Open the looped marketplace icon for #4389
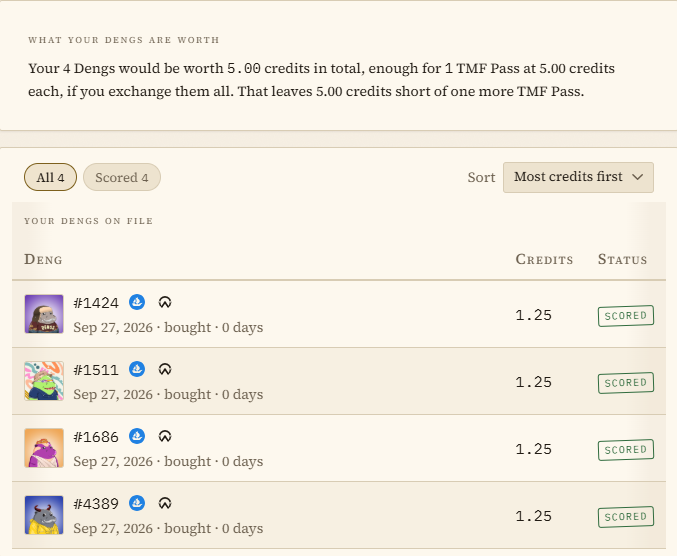677x556 pixels. coord(165,503)
